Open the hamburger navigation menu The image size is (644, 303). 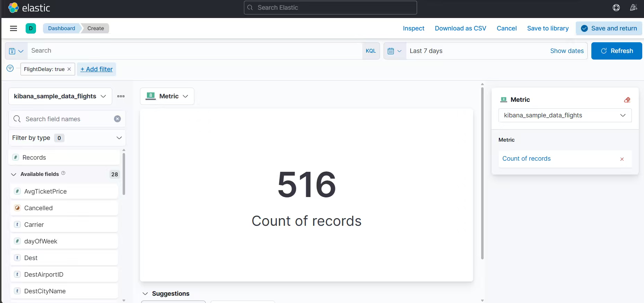coord(14,28)
